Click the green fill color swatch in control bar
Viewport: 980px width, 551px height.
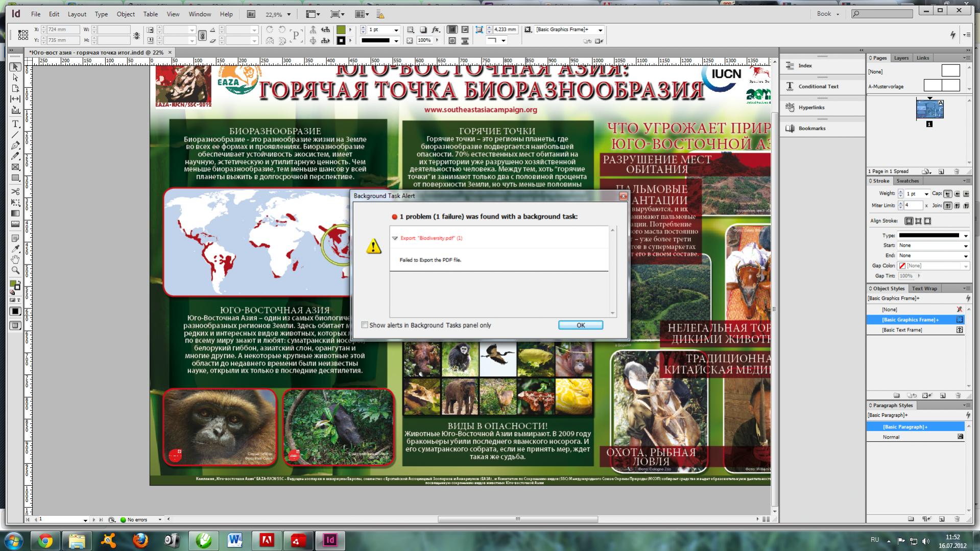[341, 30]
